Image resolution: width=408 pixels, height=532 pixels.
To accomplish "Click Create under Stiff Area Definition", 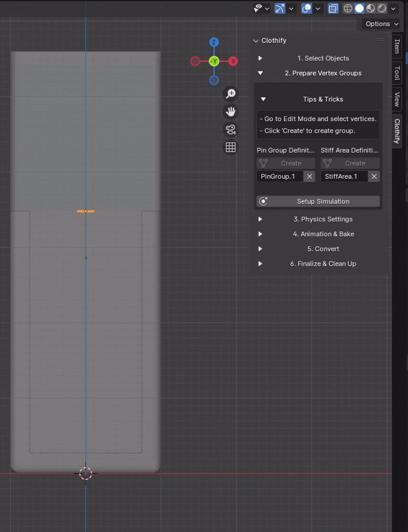I will click(350, 163).
